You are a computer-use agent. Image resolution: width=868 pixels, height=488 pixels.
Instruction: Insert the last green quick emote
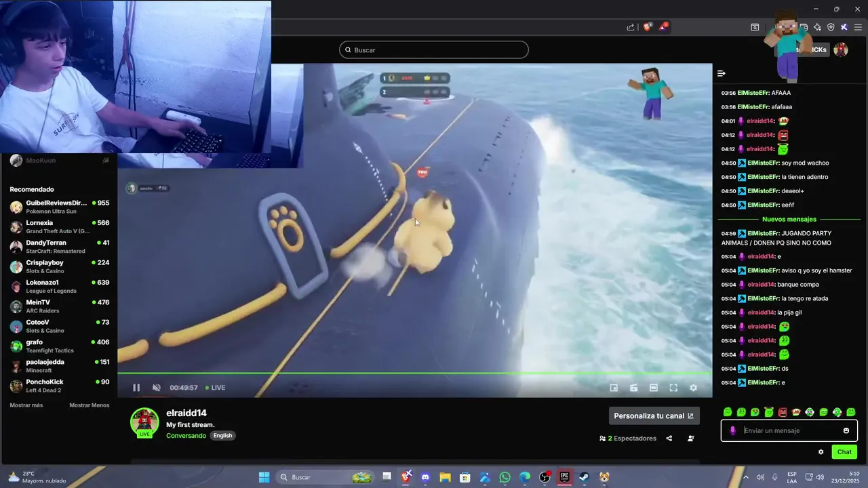point(851,412)
